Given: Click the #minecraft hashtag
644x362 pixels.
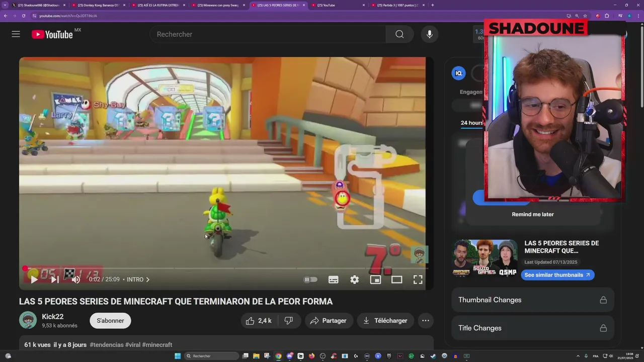Looking at the screenshot, I should point(157,345).
